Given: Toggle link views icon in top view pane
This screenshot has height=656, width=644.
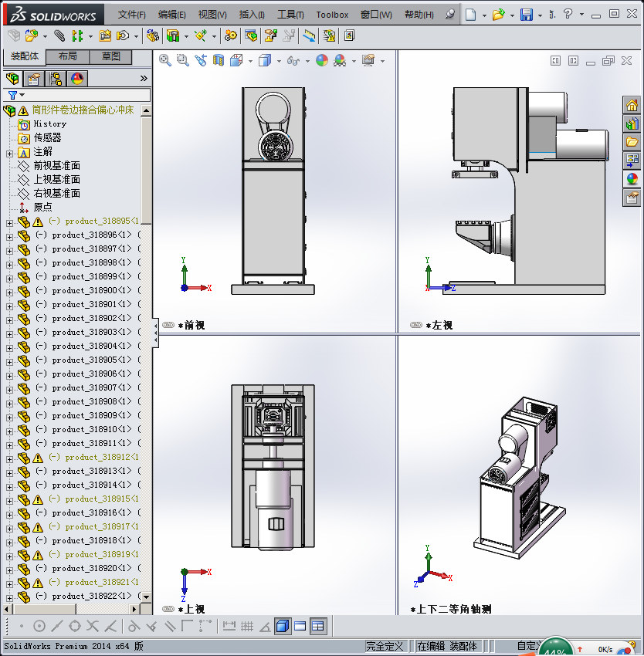Looking at the screenshot, I should click(168, 609).
